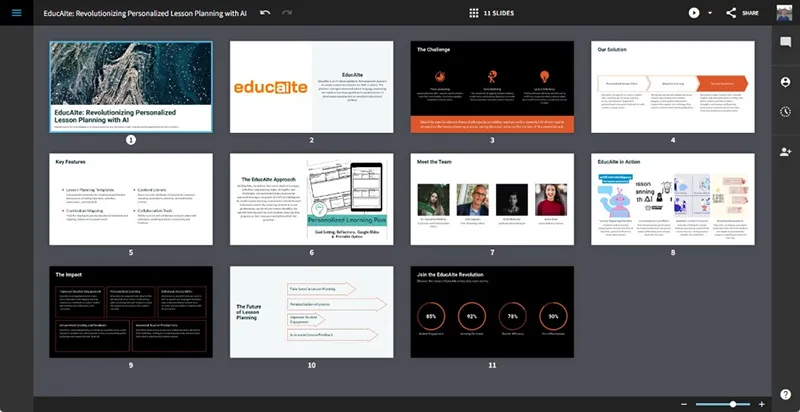Click the undo arrow icon
Screen dimensions: 800x412
[265, 13]
